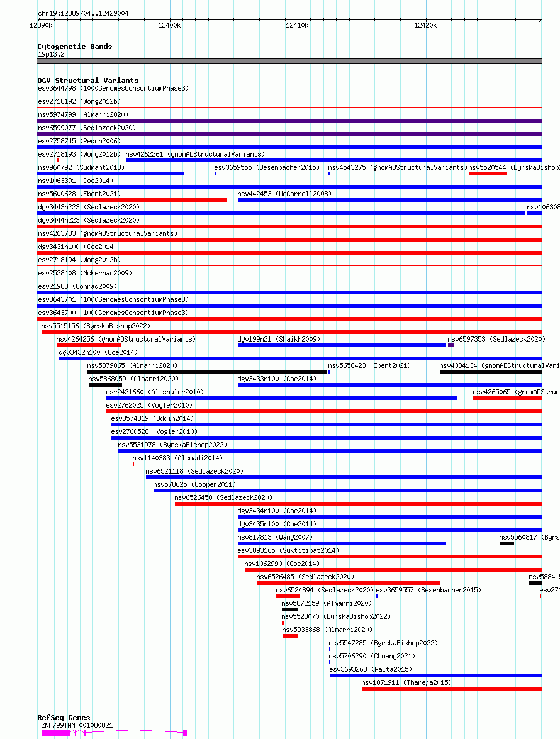Select nsv5528070 (ByrskaBishop2022) label
The height and width of the screenshot is (739, 560).
[x=337, y=616]
